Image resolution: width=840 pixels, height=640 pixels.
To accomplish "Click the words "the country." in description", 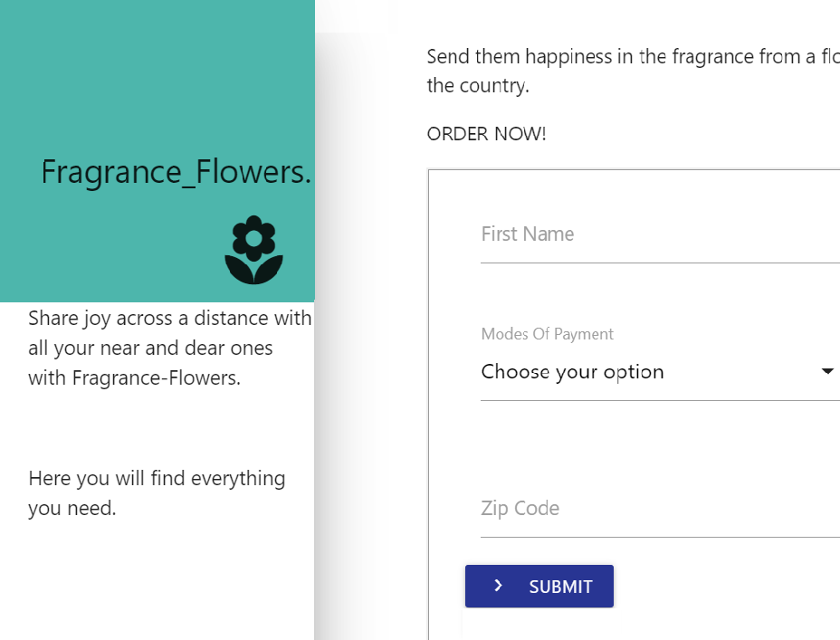I will pyautogui.click(x=478, y=86).
